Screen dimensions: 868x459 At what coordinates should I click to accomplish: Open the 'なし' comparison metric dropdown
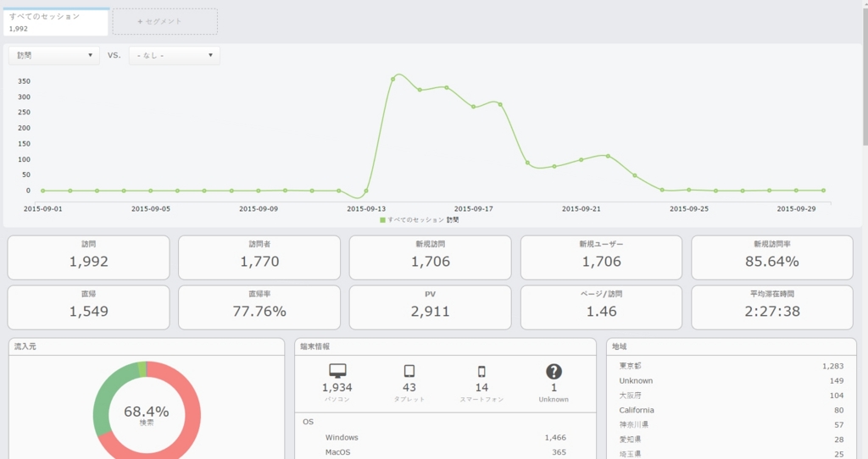pyautogui.click(x=175, y=55)
